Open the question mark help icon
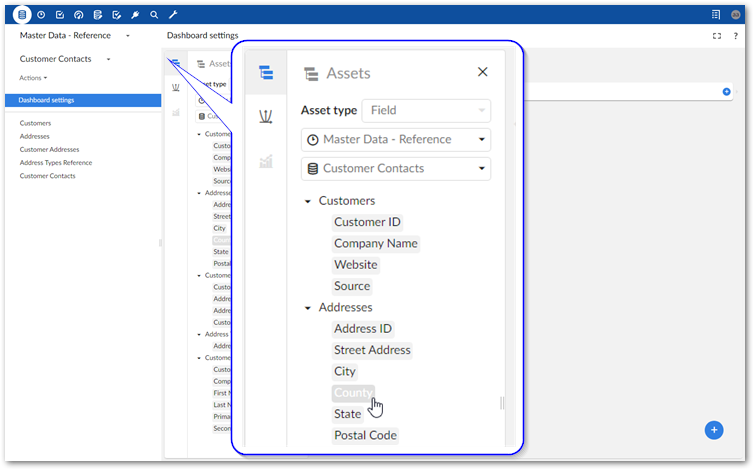The image size is (754, 470). pos(735,36)
